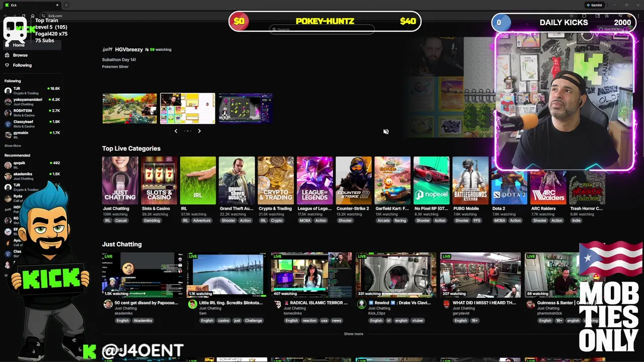The width and height of the screenshot is (644, 362).
Task: Click the Following heart icon in sidebar
Action: [7, 65]
